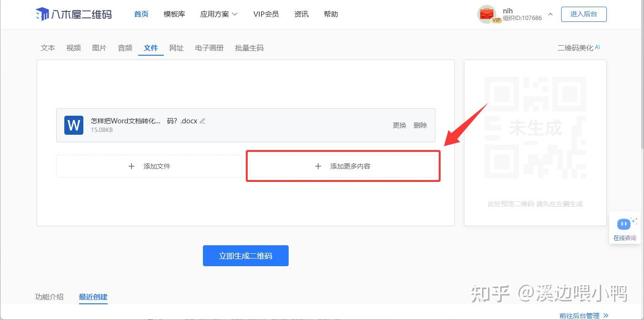Screen dimensions: 644x320
Task: Click the 更换 link for the file
Action: [399, 125]
